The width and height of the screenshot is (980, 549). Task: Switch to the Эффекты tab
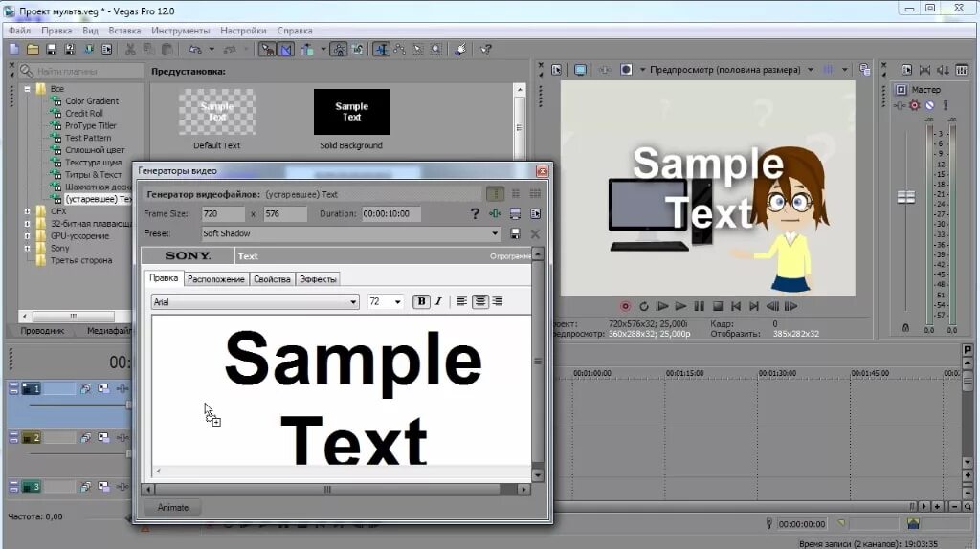(x=318, y=279)
